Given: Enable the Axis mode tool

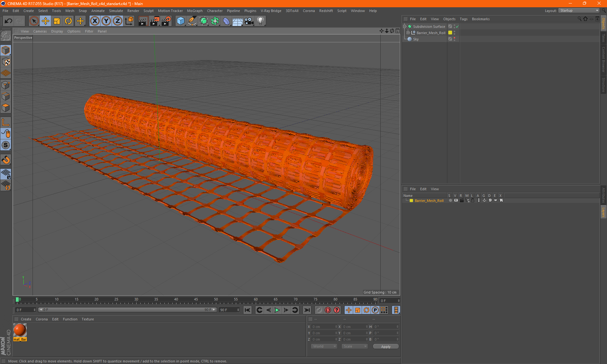Looking at the screenshot, I should tap(6, 122).
